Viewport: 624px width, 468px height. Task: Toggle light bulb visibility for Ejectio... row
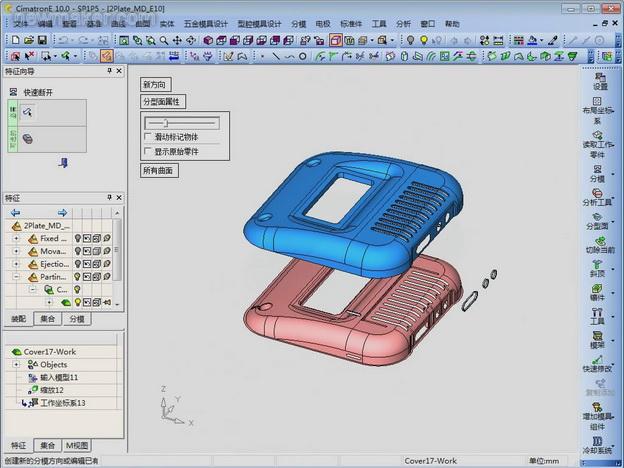pyautogui.click(x=78, y=264)
